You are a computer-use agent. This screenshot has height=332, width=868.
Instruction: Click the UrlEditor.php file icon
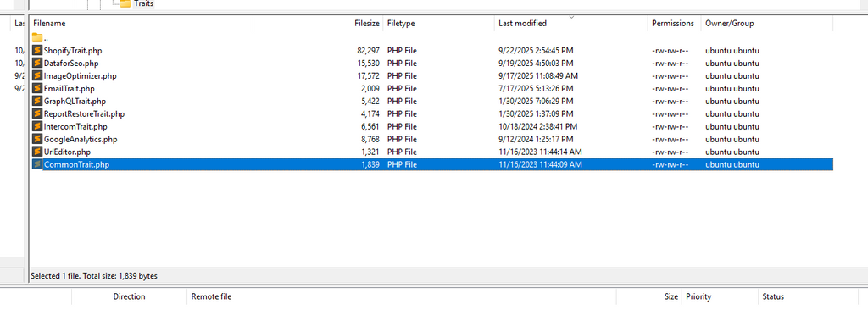pyautogui.click(x=37, y=152)
